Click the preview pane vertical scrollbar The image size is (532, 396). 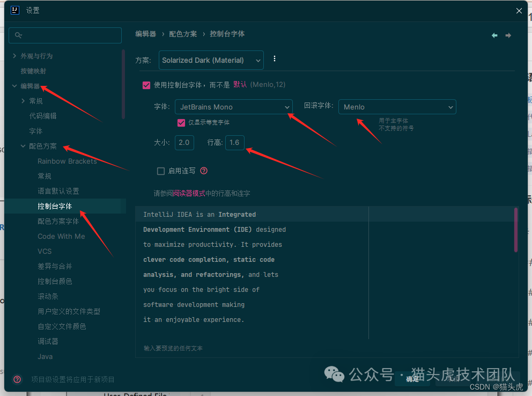pyautogui.click(x=516, y=230)
